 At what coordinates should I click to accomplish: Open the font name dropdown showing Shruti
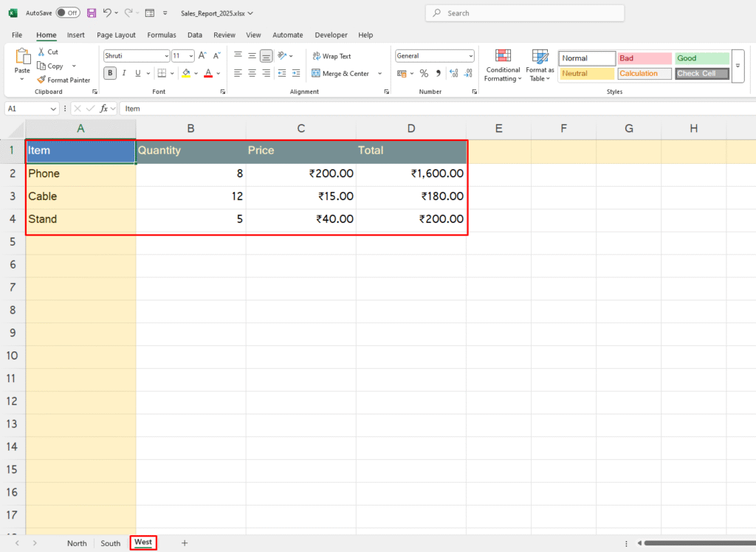point(137,55)
